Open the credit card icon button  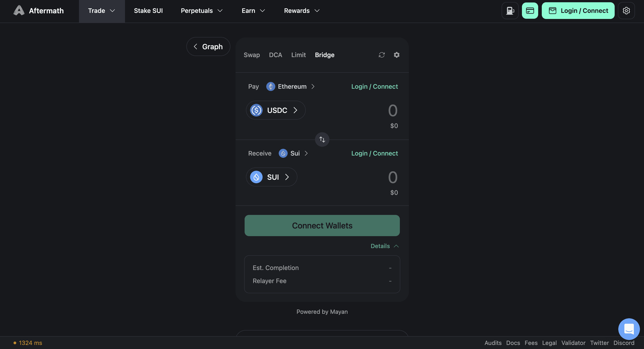coord(530,11)
